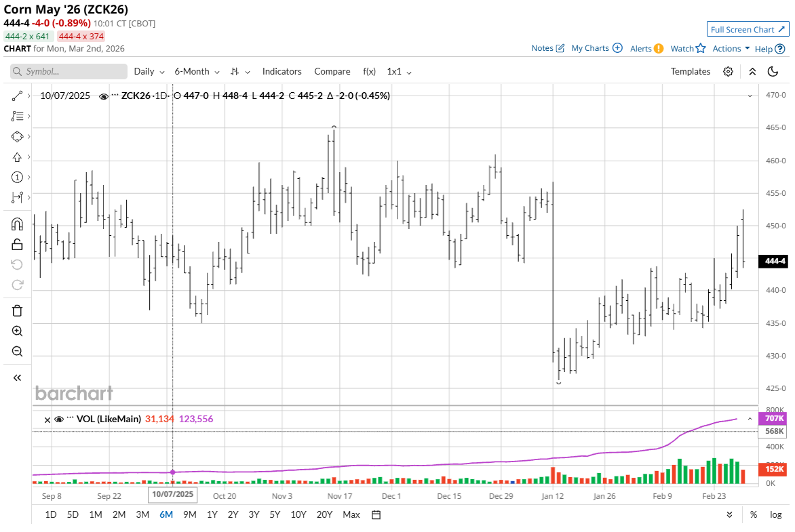795x532 pixels.
Task: Open the custom date range calendar icon
Action: (376, 515)
